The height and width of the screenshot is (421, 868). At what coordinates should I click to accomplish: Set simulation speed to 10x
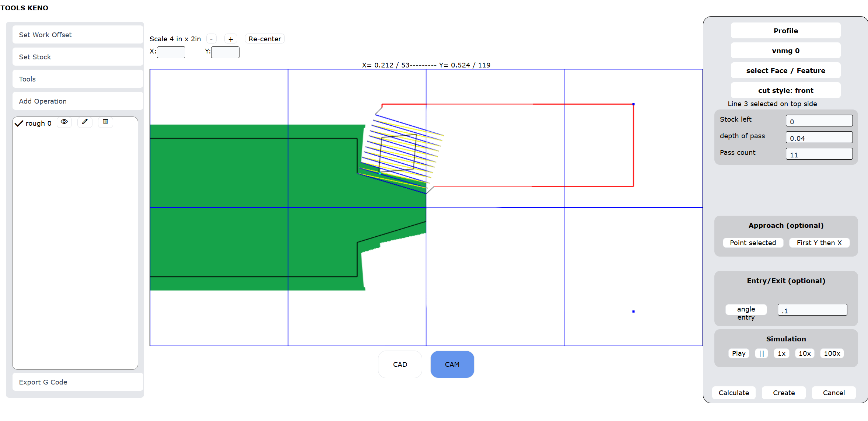(804, 353)
